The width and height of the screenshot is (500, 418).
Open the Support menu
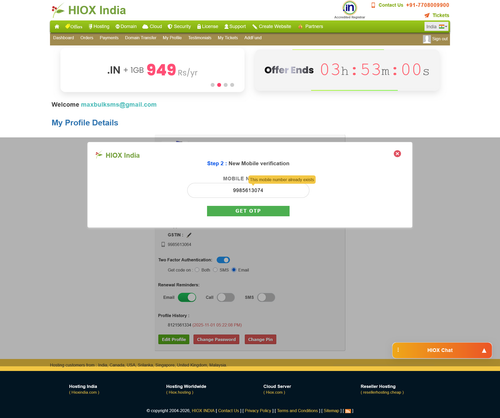pyautogui.click(x=235, y=27)
